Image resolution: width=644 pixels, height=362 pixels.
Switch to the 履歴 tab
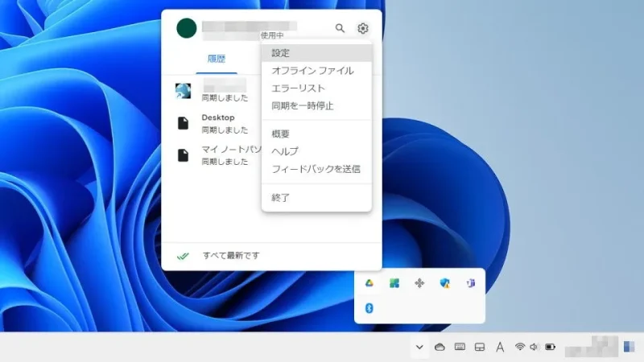click(x=217, y=59)
